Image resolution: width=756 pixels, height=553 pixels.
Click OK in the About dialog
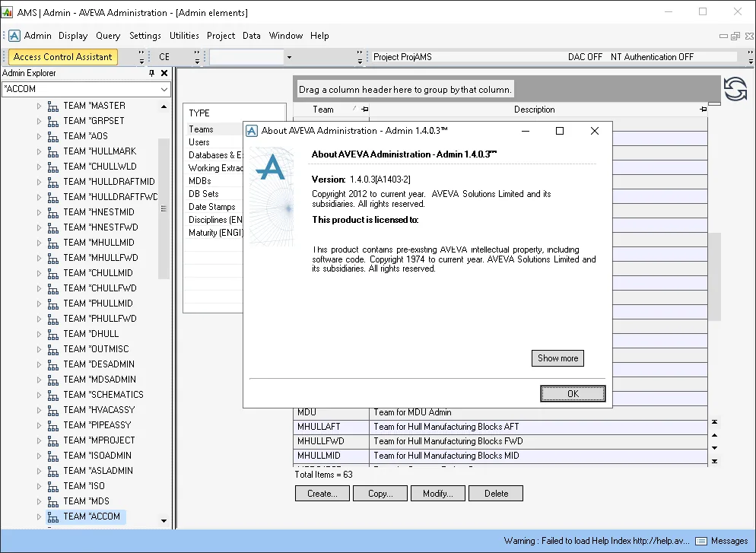pyautogui.click(x=573, y=394)
